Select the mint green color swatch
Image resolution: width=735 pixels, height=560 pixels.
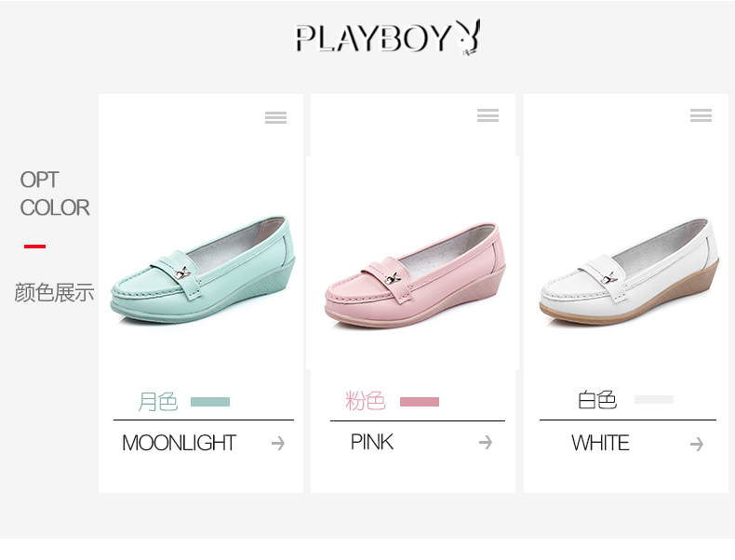210,402
